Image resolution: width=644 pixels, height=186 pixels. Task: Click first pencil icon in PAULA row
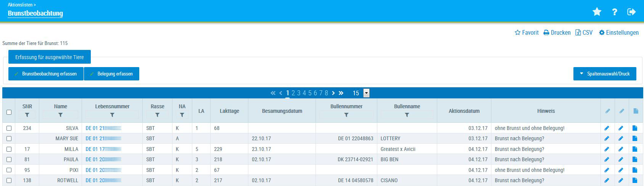(x=607, y=160)
